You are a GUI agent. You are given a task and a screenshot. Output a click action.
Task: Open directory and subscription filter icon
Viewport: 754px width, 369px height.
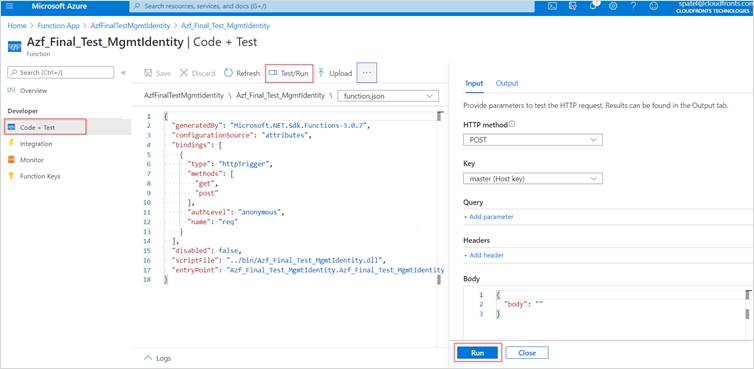[x=573, y=6]
